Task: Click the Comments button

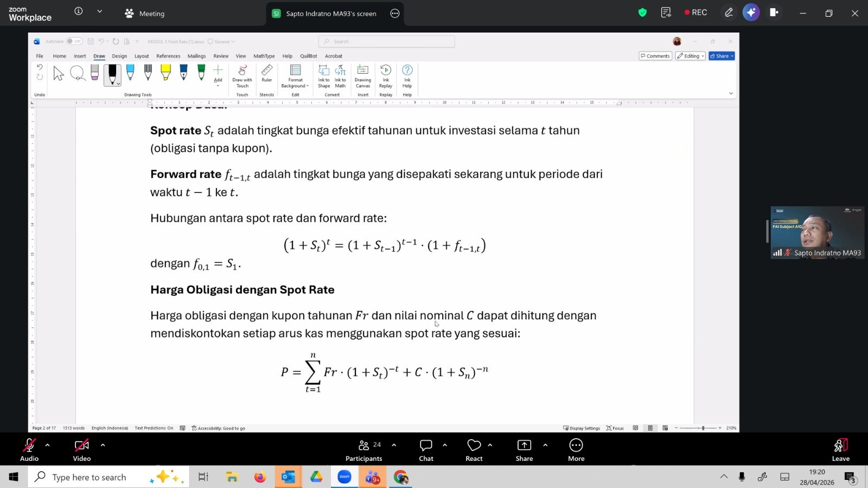Action: [x=655, y=56]
